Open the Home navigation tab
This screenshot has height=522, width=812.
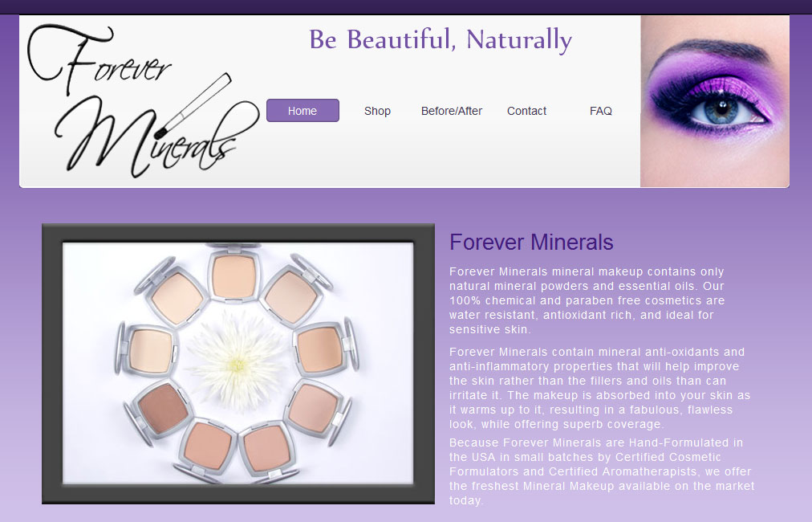[302, 110]
